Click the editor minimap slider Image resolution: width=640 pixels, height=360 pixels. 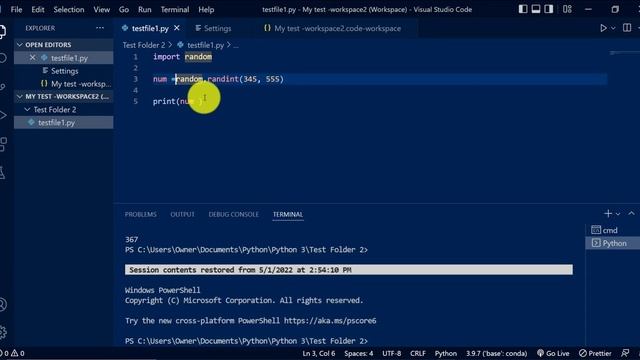[x=623, y=53]
